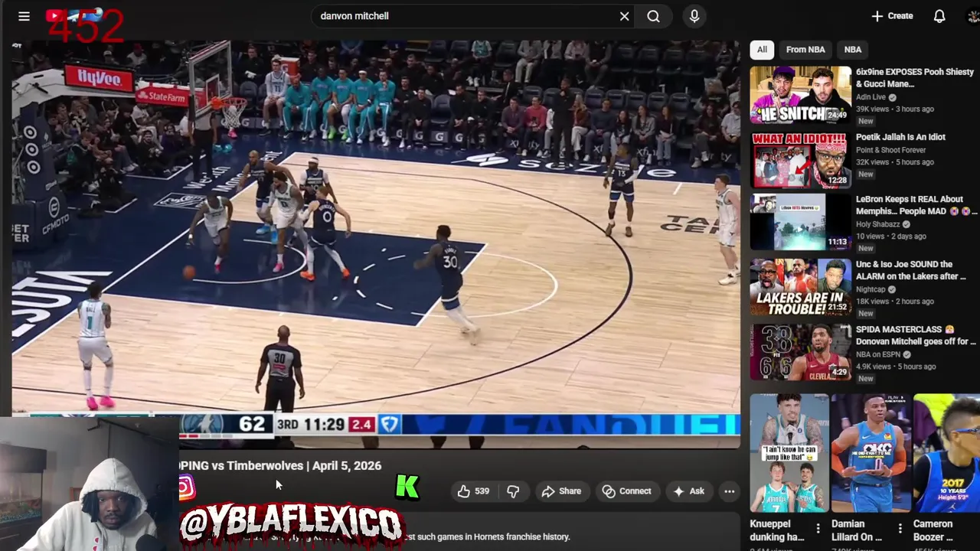The height and width of the screenshot is (551, 980).
Task: Open options menu for Damian Lillard short
Action: 900,528
